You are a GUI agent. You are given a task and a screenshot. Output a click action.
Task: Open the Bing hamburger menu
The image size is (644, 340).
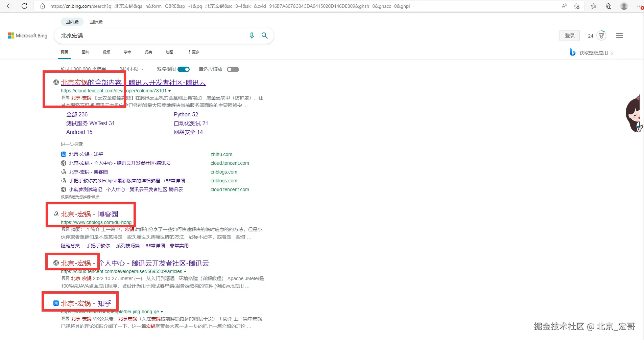(x=620, y=36)
